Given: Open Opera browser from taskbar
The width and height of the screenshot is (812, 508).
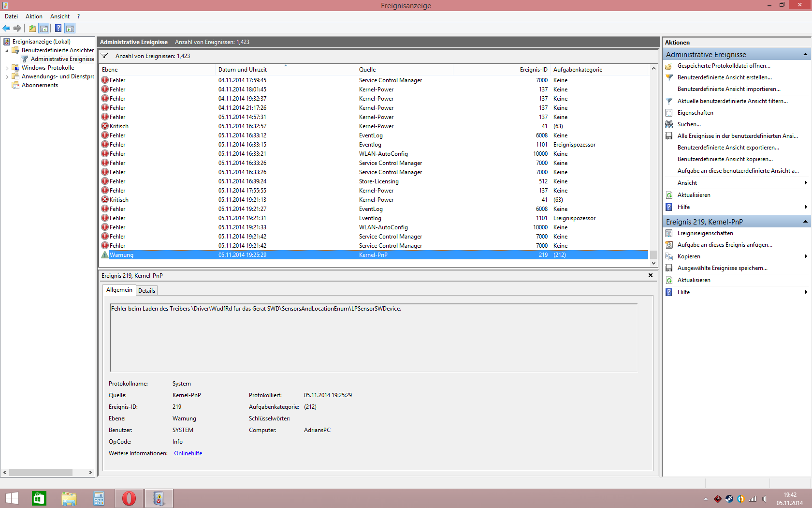Looking at the screenshot, I should tap(129, 498).
